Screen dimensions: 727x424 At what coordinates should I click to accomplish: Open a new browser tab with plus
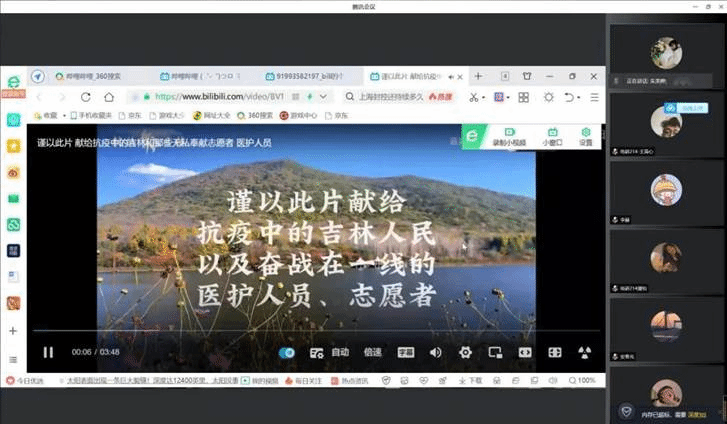(478, 76)
